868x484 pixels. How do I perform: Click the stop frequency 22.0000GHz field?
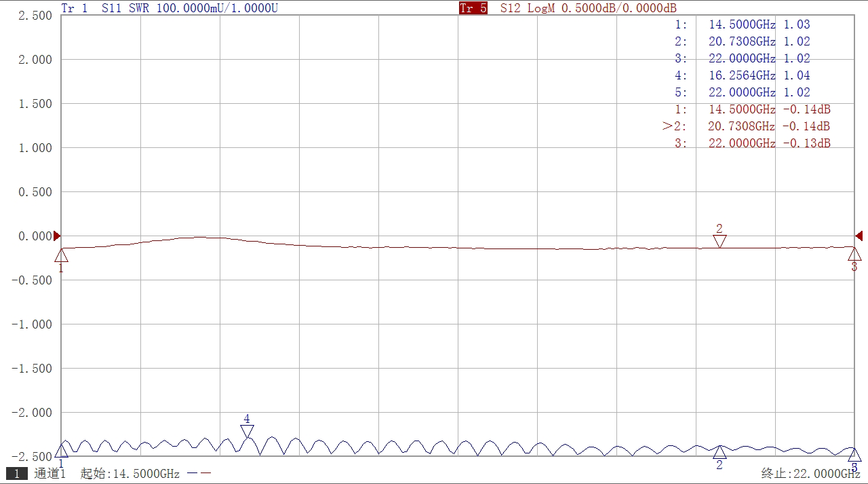click(x=811, y=474)
